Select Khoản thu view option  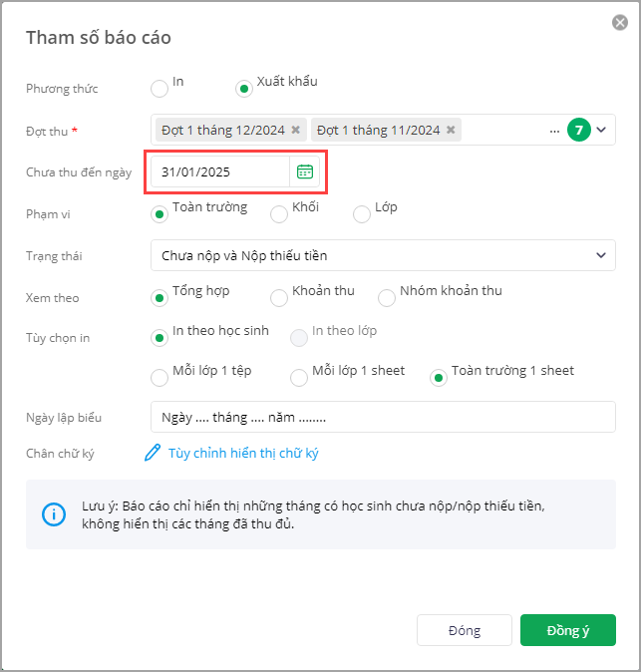279,297
